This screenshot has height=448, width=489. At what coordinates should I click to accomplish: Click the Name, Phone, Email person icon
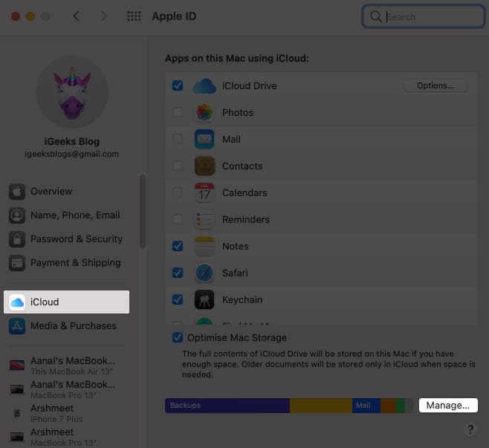tap(17, 215)
